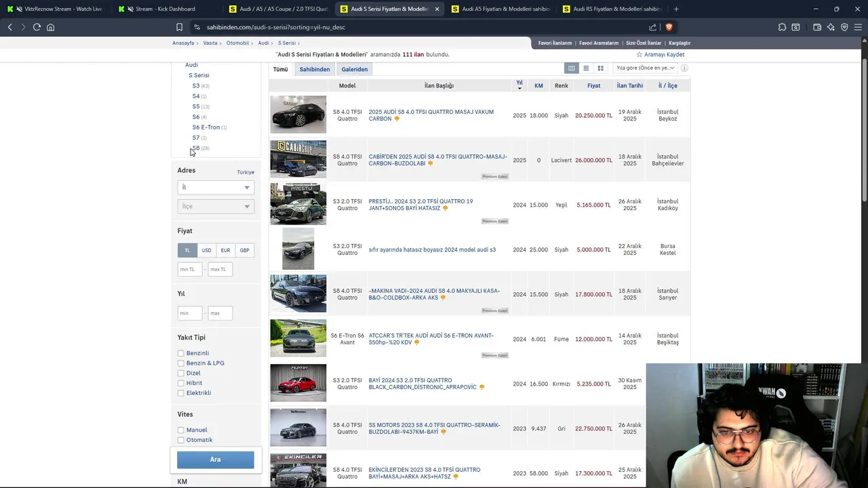The width and height of the screenshot is (868, 488).
Task: Check the Dizel fuel checkbox
Action: coord(181,373)
